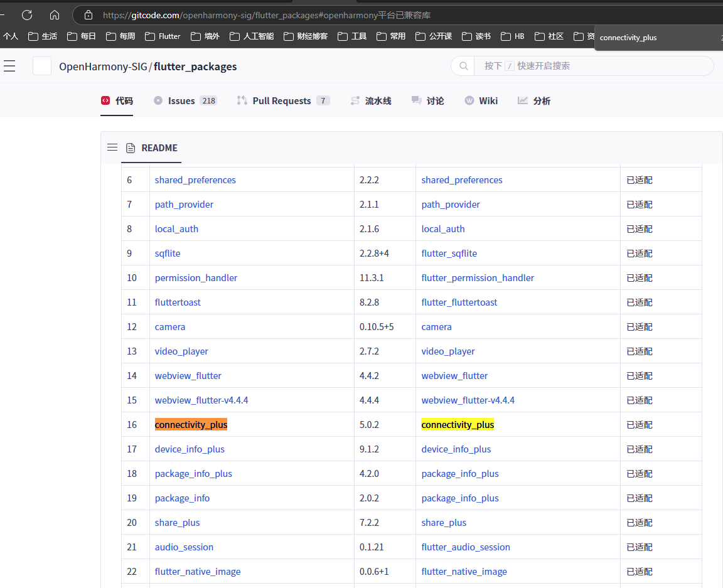This screenshot has width=723, height=588.
Task: Go to OpenHarmony-SIG organization link
Action: 103,67
